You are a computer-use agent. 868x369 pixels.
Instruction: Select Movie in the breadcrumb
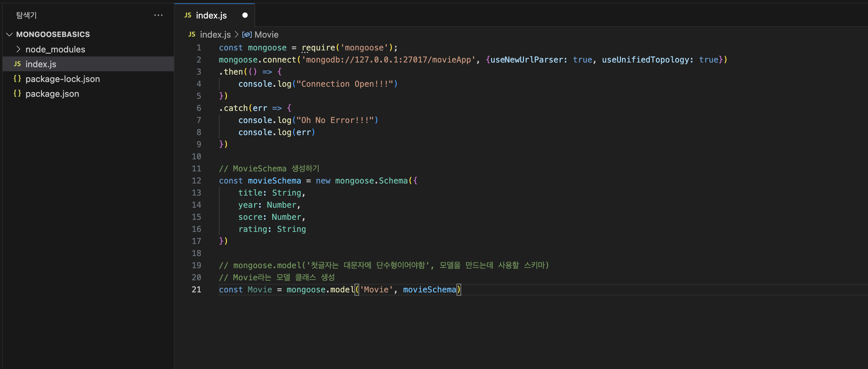[x=267, y=34]
